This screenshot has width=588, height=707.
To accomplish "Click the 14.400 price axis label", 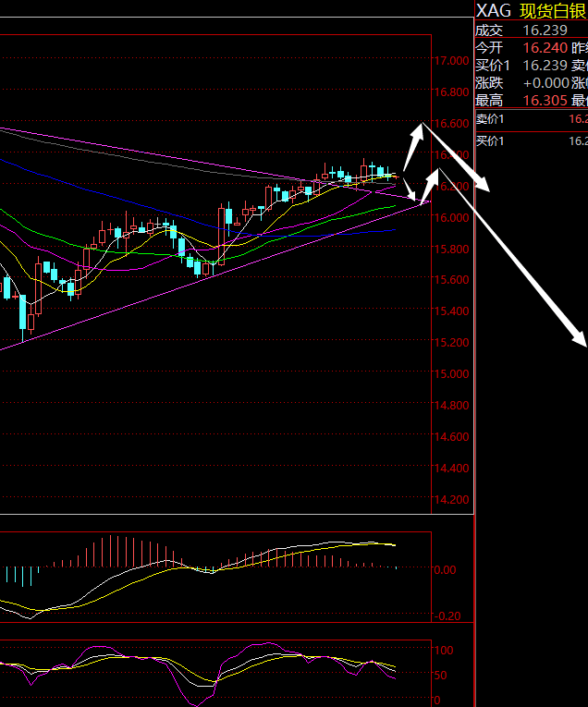I will pyautogui.click(x=451, y=469).
